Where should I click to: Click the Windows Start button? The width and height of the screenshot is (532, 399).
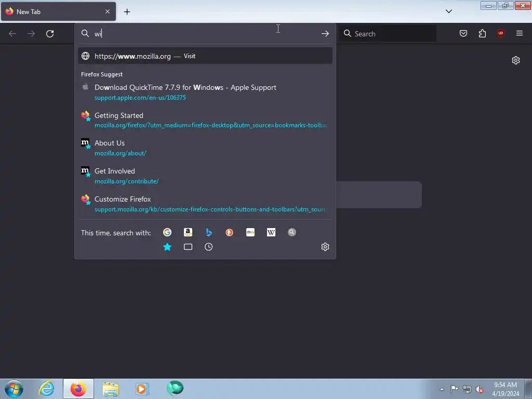click(14, 389)
